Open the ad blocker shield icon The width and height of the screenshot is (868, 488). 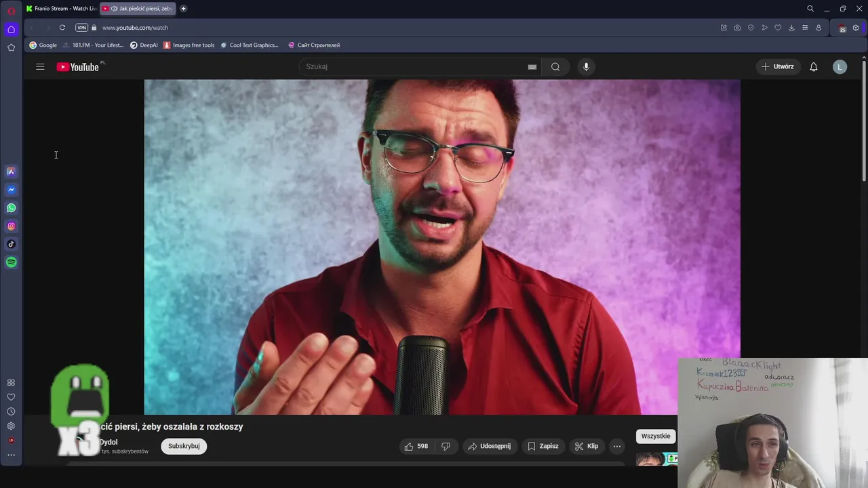[x=751, y=28]
